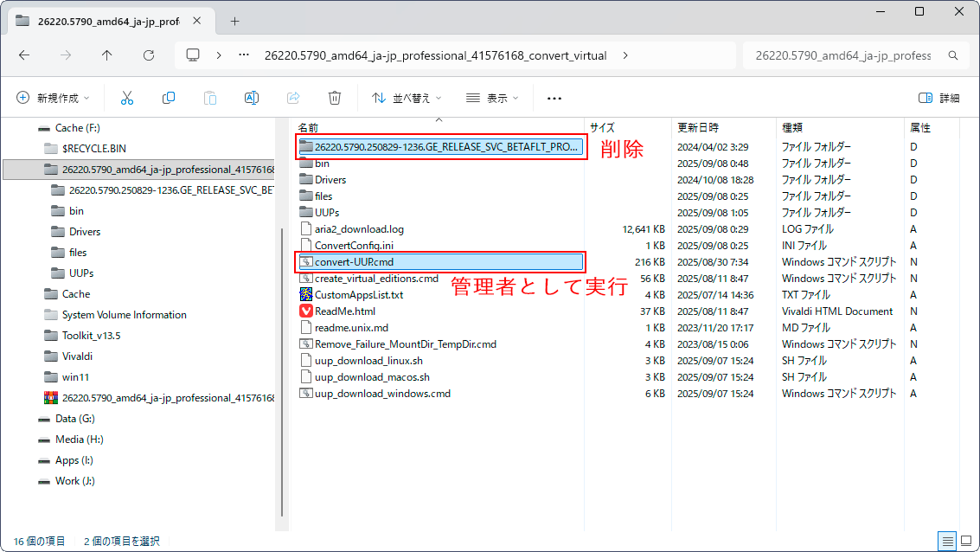This screenshot has height=552, width=980.
Task: Sort by 名前 column header
Action: 308,127
